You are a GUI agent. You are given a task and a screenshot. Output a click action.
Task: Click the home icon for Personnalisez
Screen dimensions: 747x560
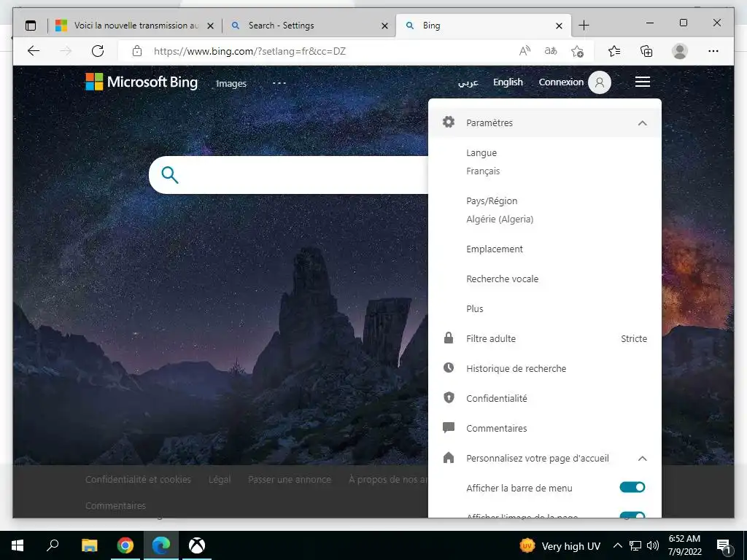click(449, 458)
